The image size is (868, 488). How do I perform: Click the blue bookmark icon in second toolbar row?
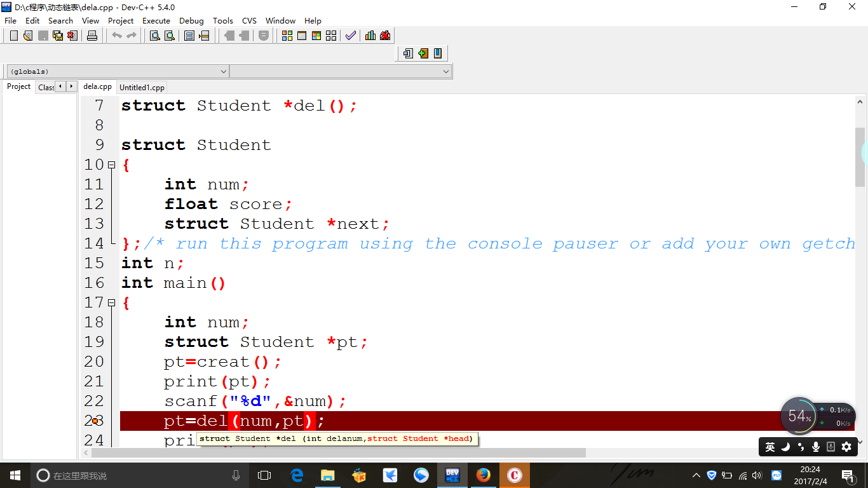click(438, 53)
